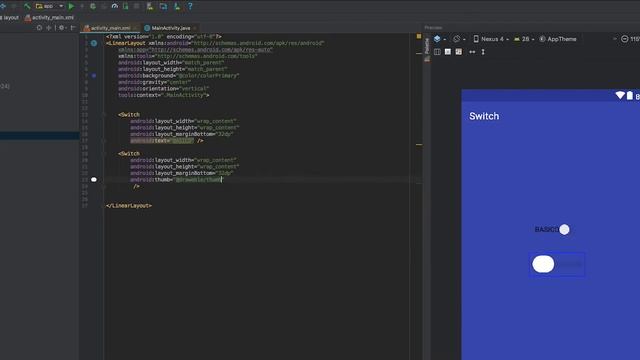
Task: Click the blue question mark help icon
Action: coord(190,6)
